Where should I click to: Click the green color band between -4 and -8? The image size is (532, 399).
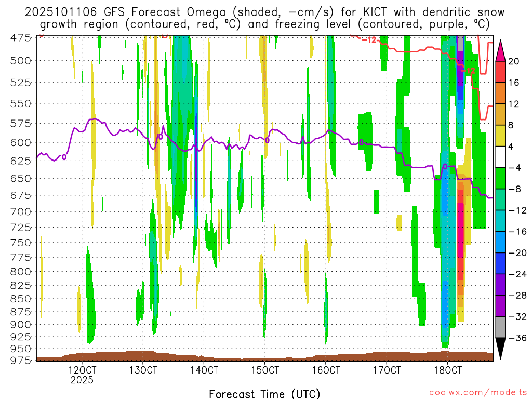(500, 179)
